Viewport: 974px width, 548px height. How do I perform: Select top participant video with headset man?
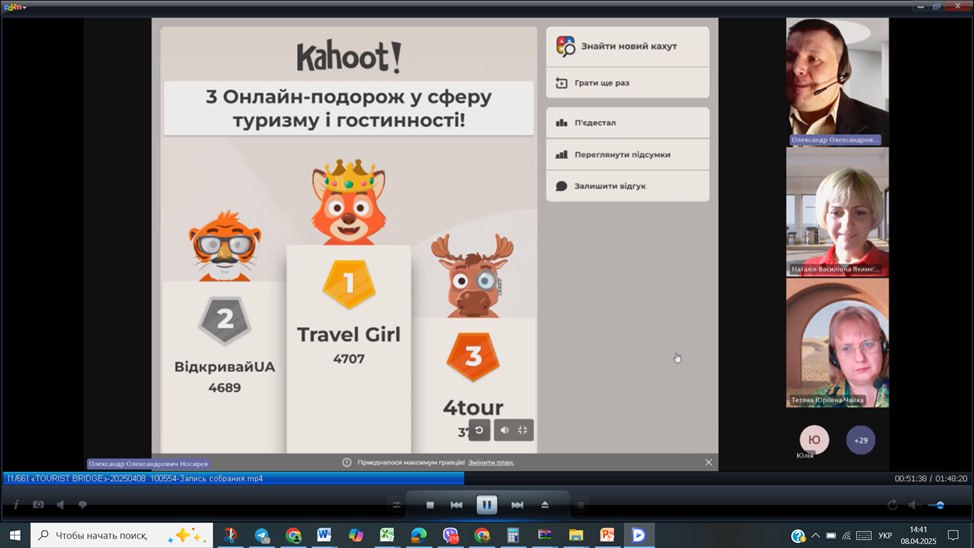tap(837, 81)
